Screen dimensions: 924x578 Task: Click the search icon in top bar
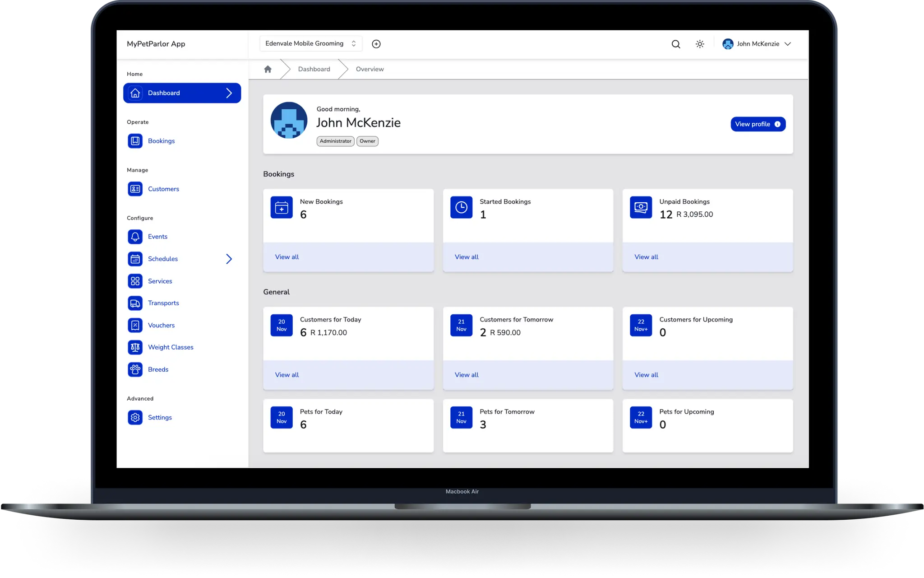tap(676, 43)
